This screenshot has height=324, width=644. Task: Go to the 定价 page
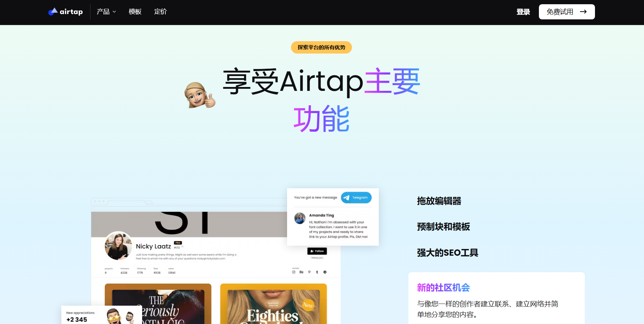coord(160,12)
